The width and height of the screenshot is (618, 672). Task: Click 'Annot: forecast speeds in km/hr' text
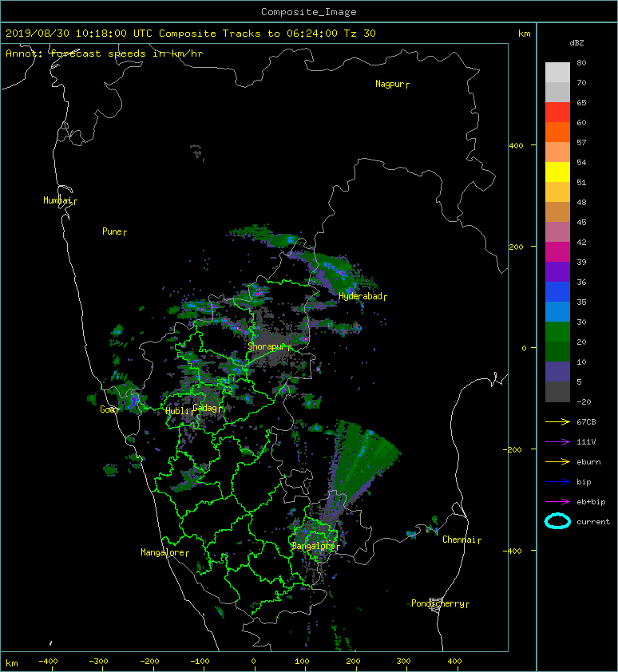point(105,53)
